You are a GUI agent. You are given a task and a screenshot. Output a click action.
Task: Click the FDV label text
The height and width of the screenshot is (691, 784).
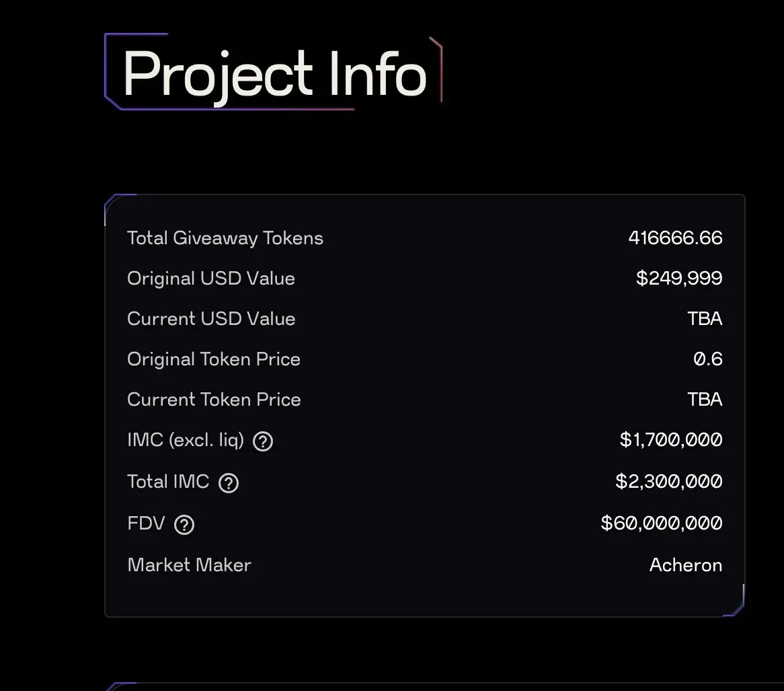pyautogui.click(x=146, y=523)
